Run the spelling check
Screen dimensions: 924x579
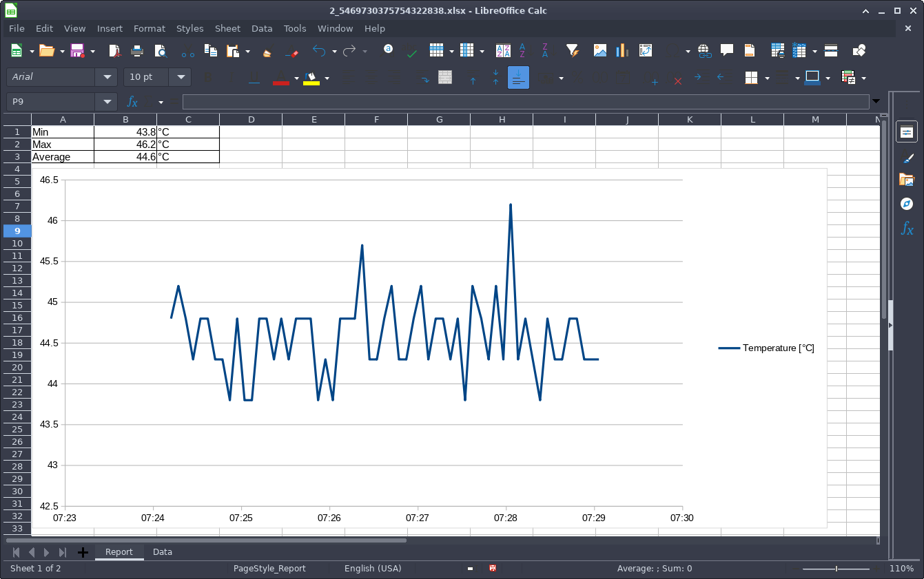coord(411,50)
